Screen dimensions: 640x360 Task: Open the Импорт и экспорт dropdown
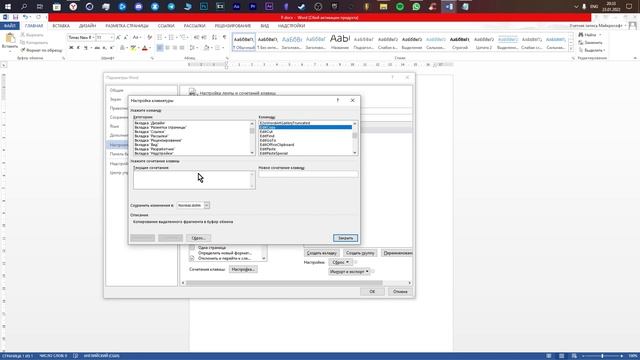(x=349, y=271)
